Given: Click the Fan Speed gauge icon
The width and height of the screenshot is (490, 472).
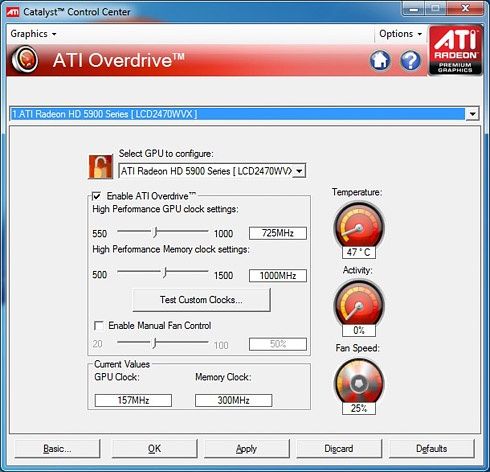Looking at the screenshot, I should (x=359, y=382).
